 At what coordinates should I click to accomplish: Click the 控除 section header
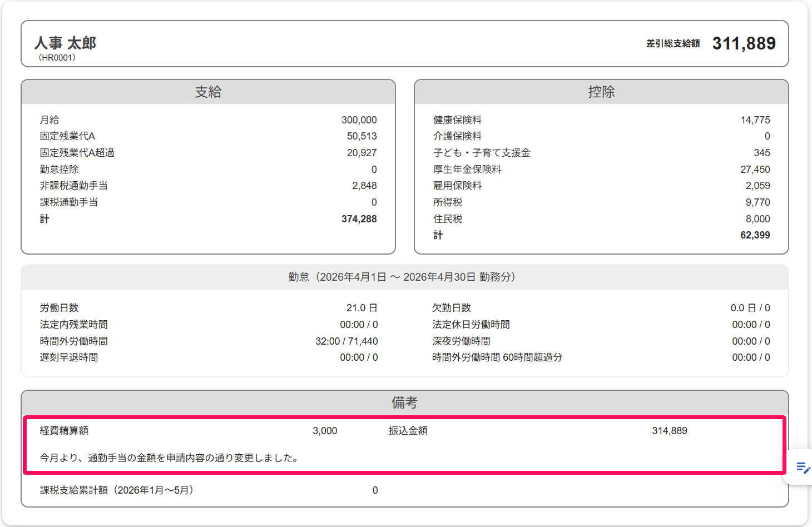(601, 92)
